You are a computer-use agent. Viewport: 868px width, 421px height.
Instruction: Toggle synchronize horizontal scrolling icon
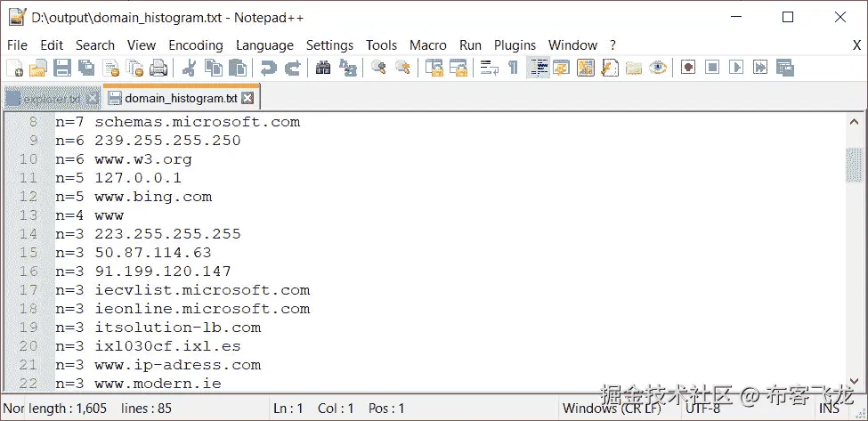point(458,68)
